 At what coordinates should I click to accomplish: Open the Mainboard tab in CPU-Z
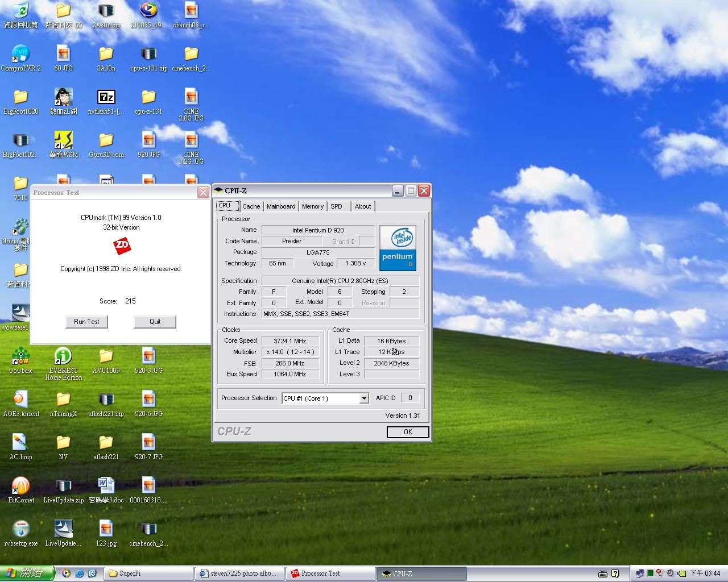click(x=281, y=206)
